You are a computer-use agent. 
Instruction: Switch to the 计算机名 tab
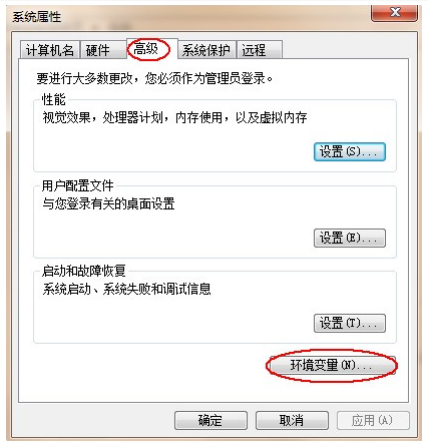click(x=49, y=50)
